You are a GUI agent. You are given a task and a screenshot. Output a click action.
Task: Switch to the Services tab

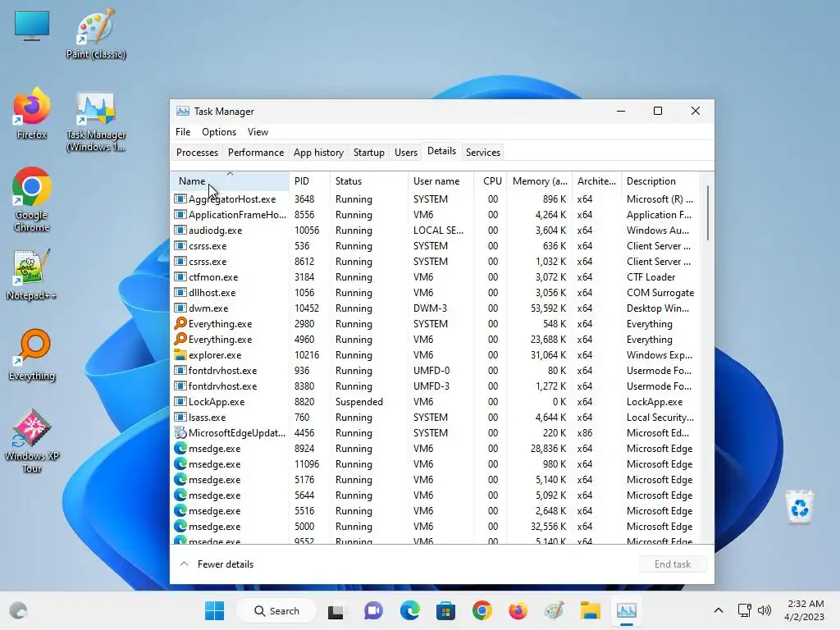[x=482, y=153]
